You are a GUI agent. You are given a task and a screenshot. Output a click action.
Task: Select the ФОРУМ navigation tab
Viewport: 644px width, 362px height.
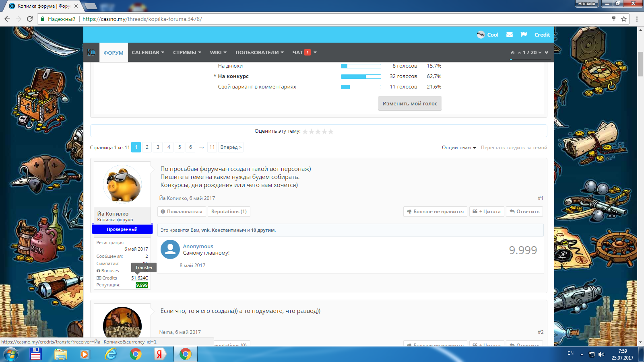coord(114,52)
